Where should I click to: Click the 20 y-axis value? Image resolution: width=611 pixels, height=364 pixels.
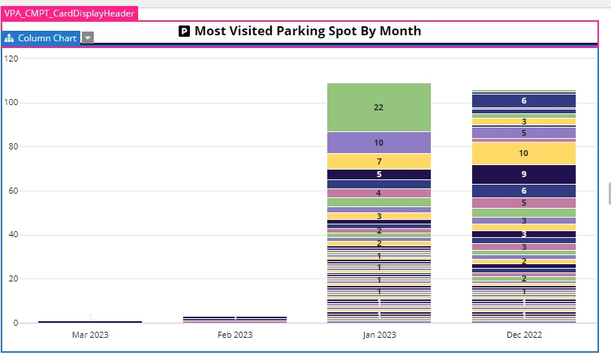pyautogui.click(x=14, y=278)
